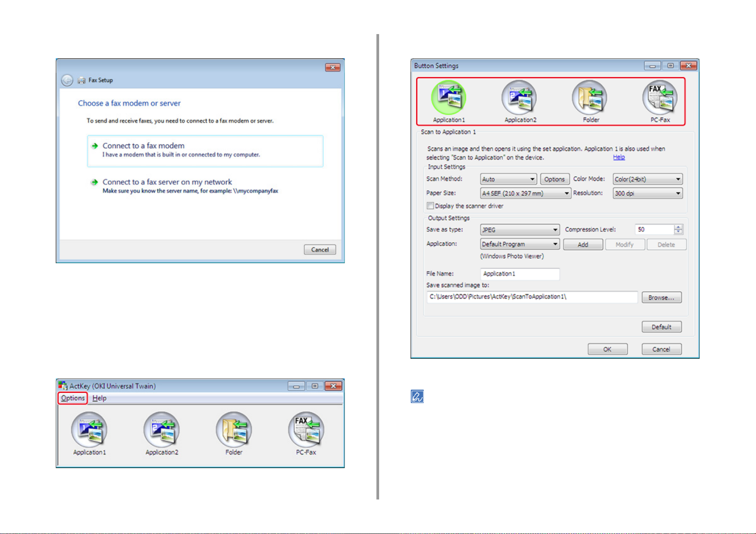Open the Help link in Button Settings

pos(619,157)
